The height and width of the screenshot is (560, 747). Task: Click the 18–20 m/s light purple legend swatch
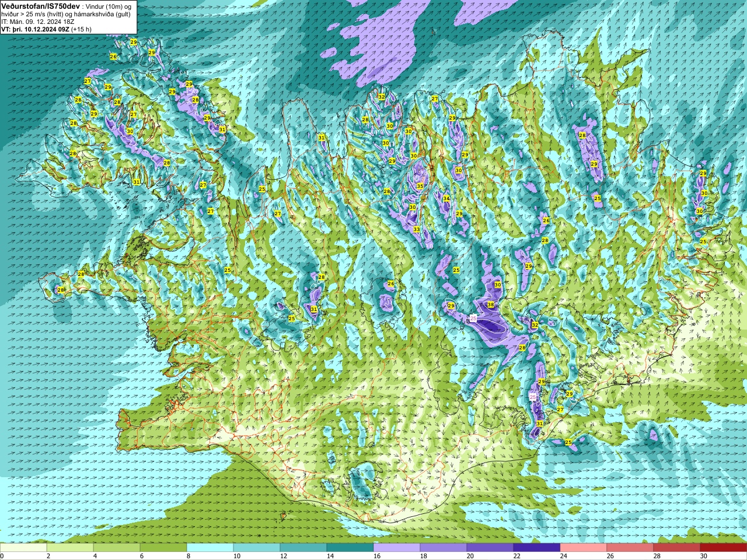point(444,548)
